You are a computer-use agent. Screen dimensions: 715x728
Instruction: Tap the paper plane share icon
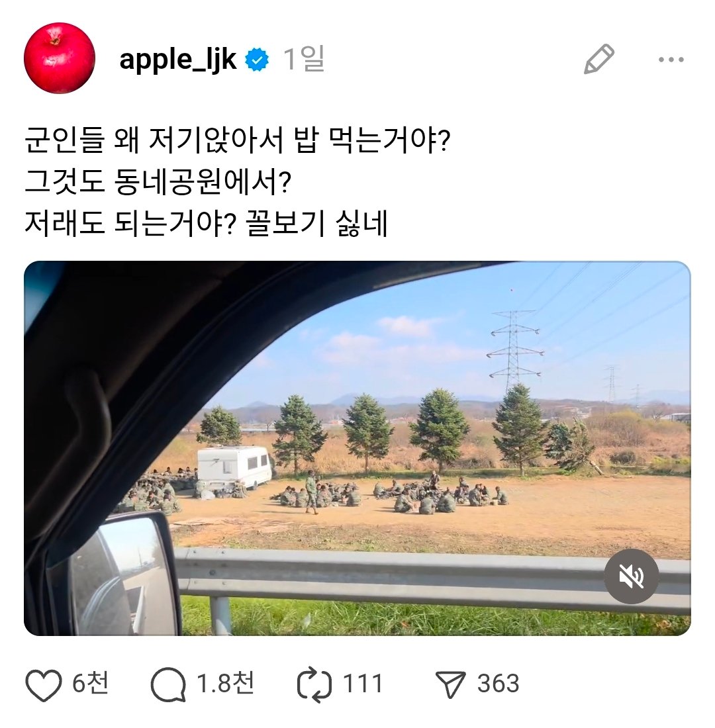pos(450,684)
